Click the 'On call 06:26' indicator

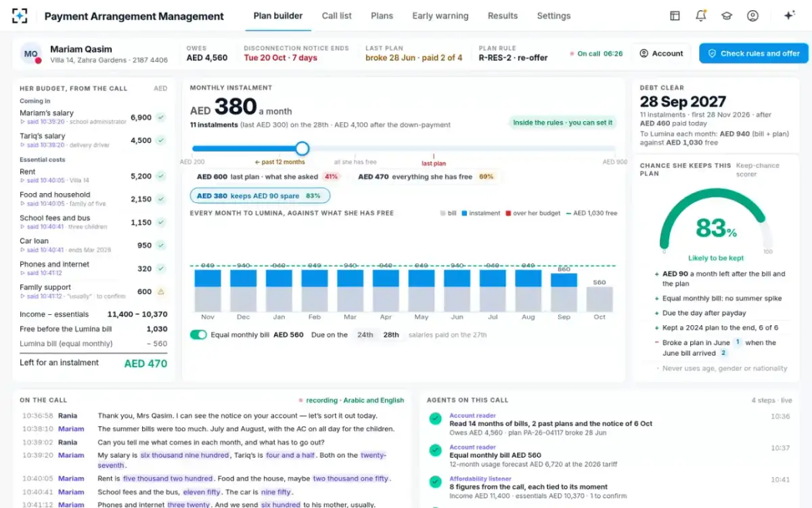[596, 54]
